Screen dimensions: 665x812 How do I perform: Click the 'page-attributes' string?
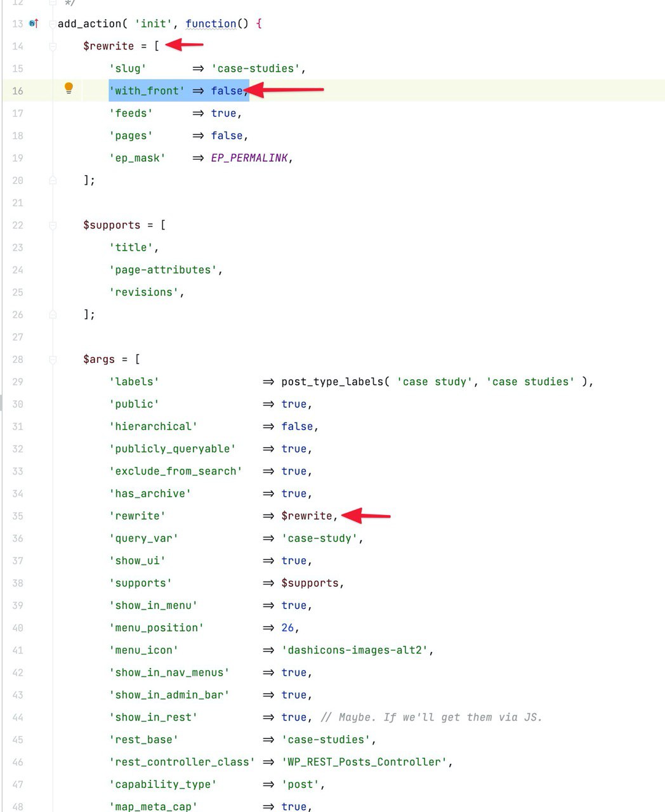[163, 270]
